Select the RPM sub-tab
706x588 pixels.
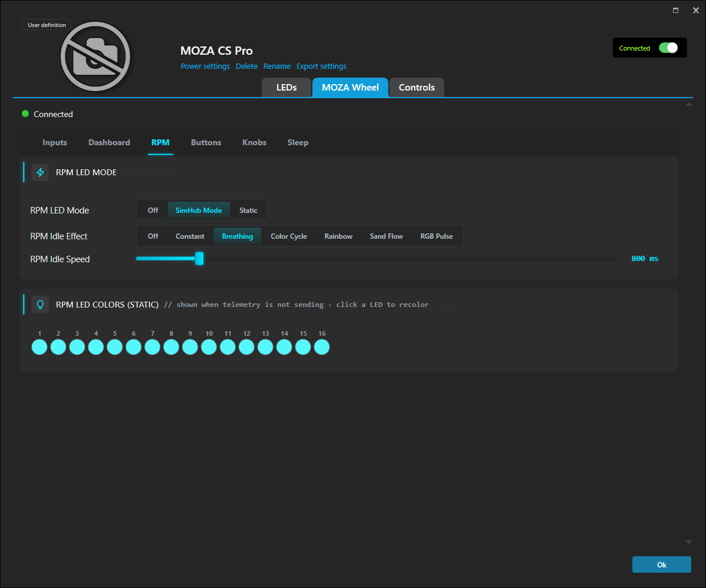[x=161, y=143]
